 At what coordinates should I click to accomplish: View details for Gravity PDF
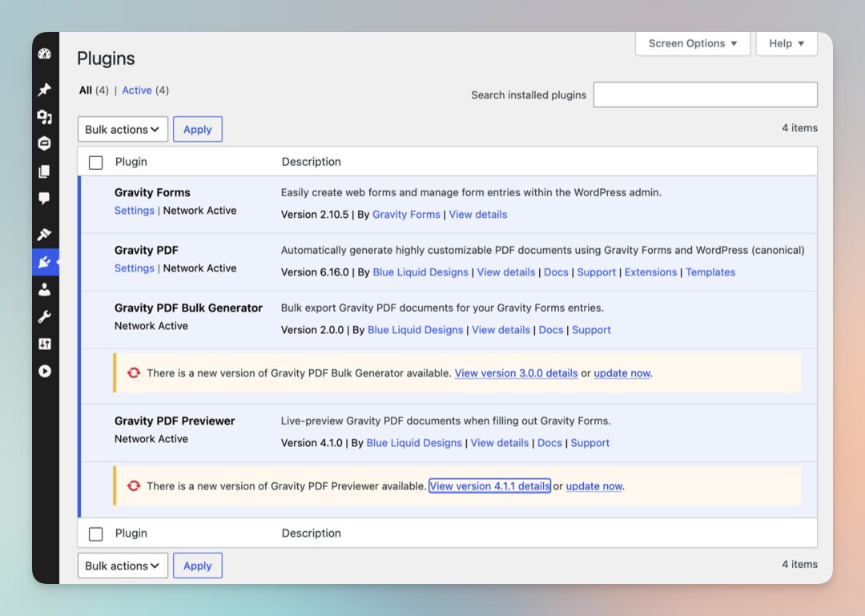(x=506, y=272)
